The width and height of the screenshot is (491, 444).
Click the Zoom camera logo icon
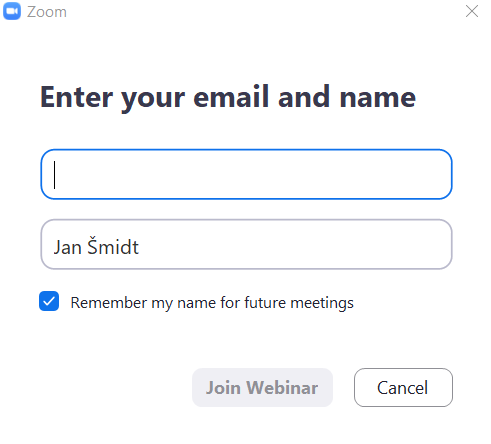tap(12, 11)
